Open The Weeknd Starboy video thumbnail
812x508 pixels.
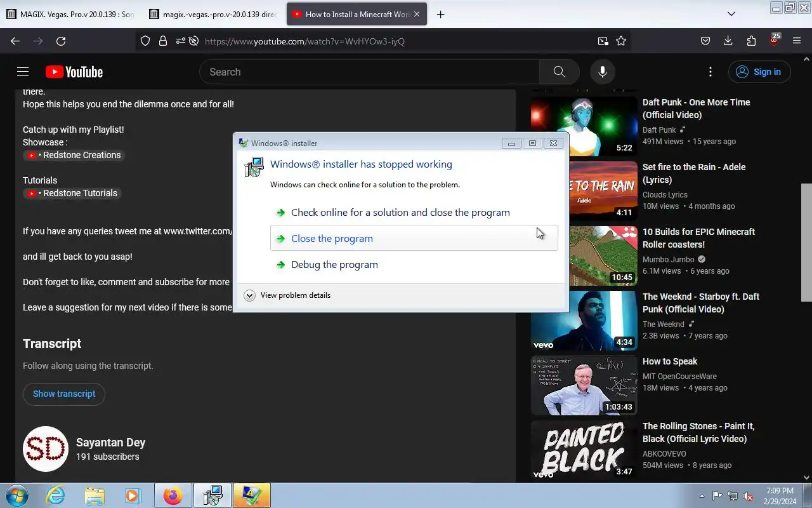(584, 319)
